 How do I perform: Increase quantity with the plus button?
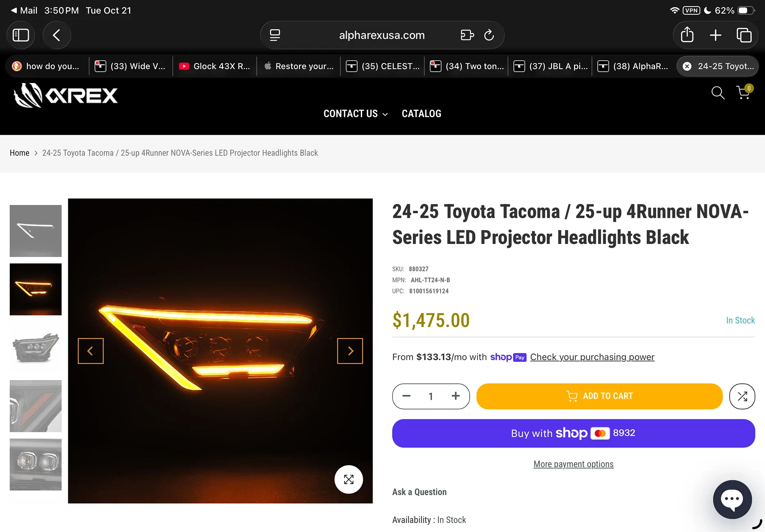tap(456, 396)
